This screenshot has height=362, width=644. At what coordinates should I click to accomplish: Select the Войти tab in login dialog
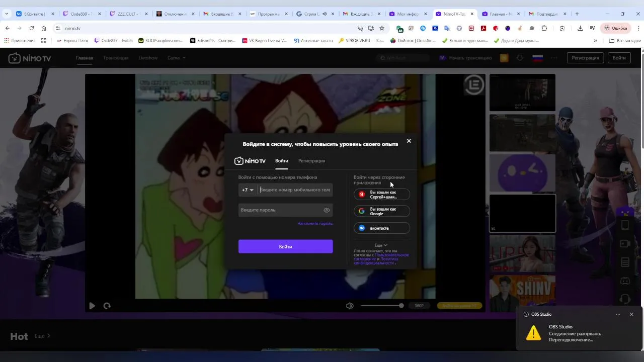point(282,161)
